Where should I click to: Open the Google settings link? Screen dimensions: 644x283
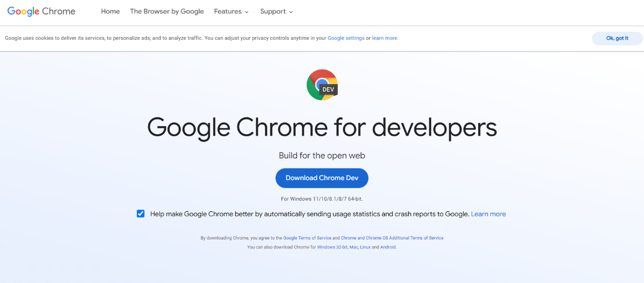coord(346,38)
